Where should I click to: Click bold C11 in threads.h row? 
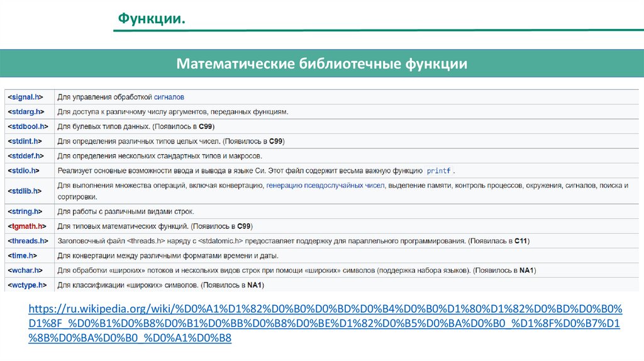click(520, 241)
